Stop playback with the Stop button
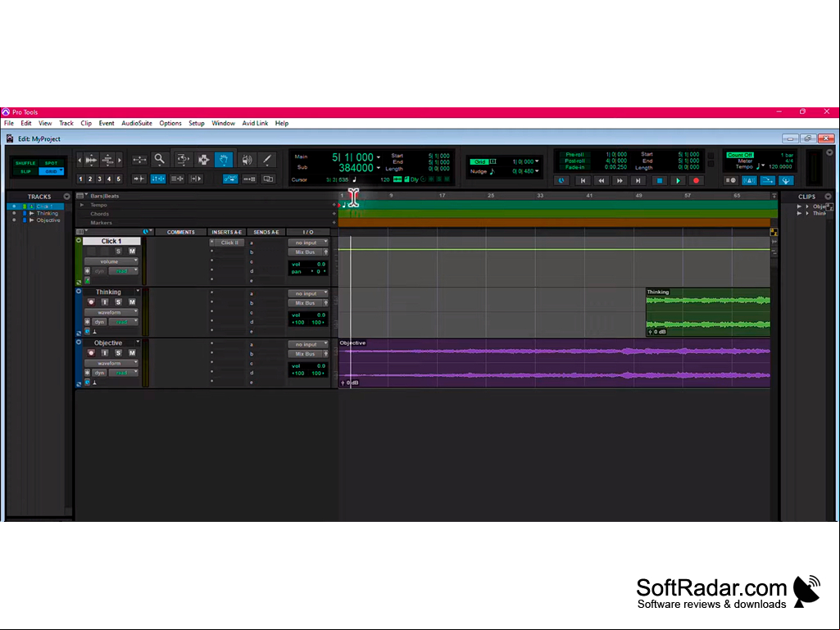This screenshot has height=630, width=840. click(x=660, y=180)
